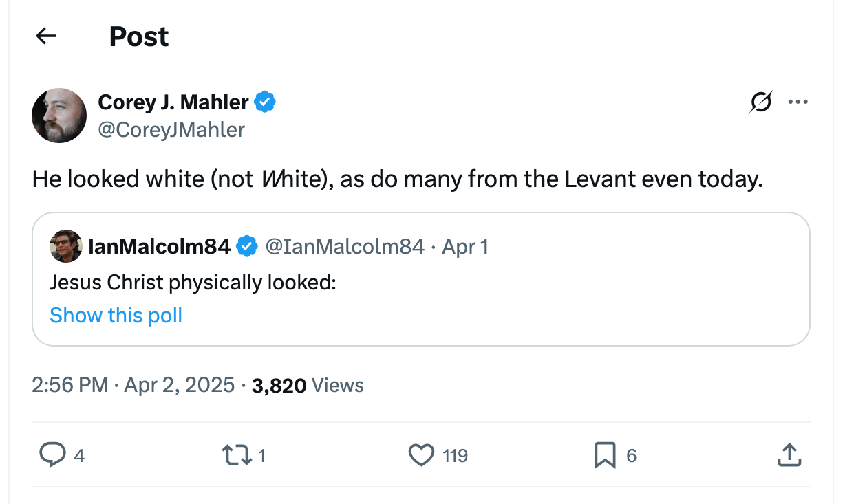This screenshot has width=845, height=504.
Task: Open IanMalcolm84's small avatar
Action: pos(66,246)
